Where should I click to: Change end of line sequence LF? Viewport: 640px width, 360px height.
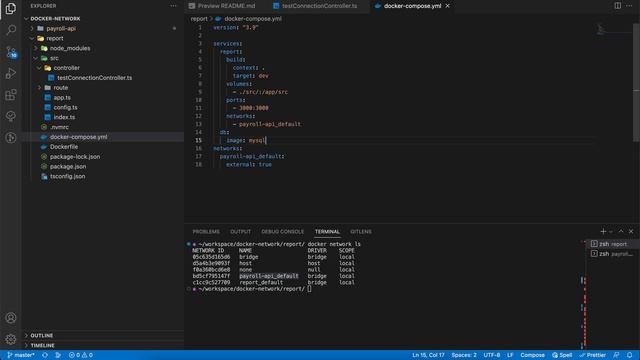[x=510, y=355]
